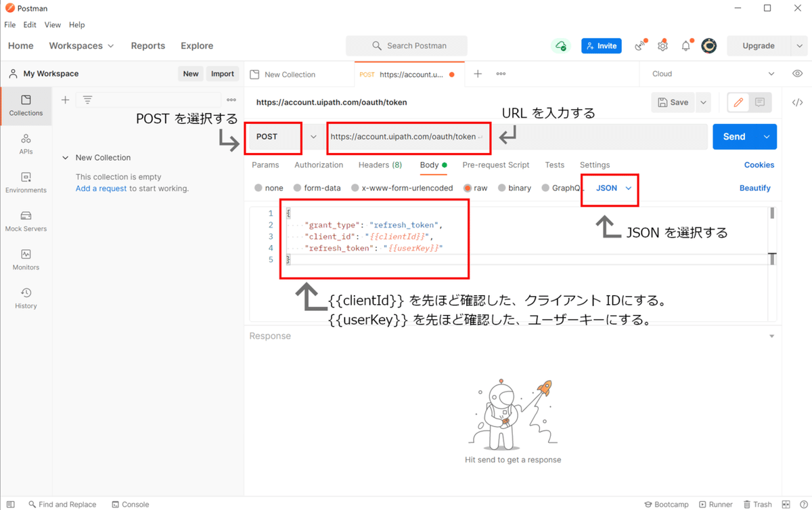This screenshot has width=812, height=510.
Task: Open the Runner from the status bar
Action: [x=716, y=504]
